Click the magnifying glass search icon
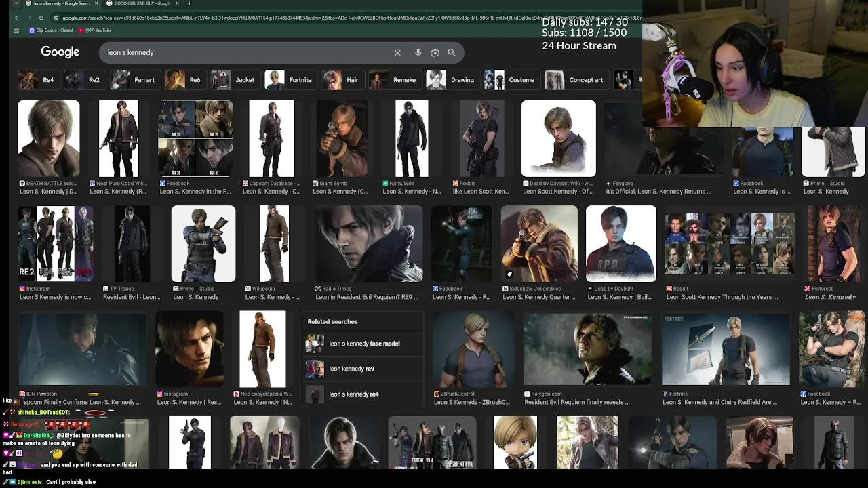Viewport: 868px width, 488px height. [452, 53]
